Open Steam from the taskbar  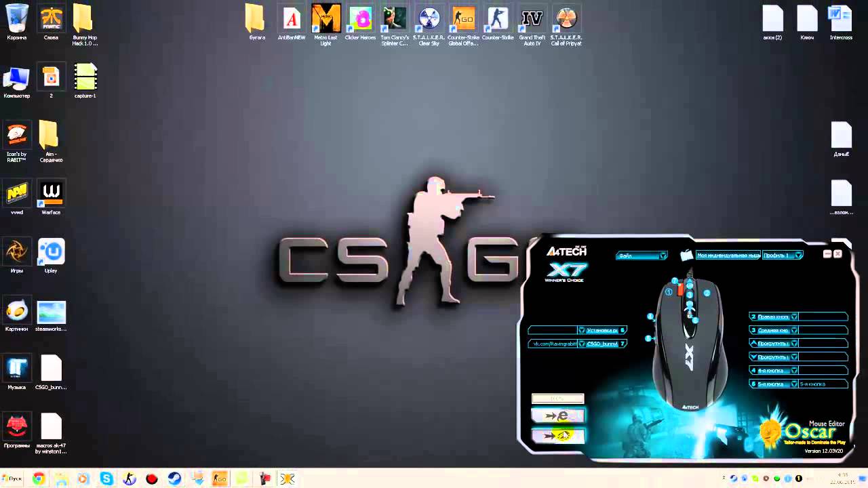click(x=174, y=479)
